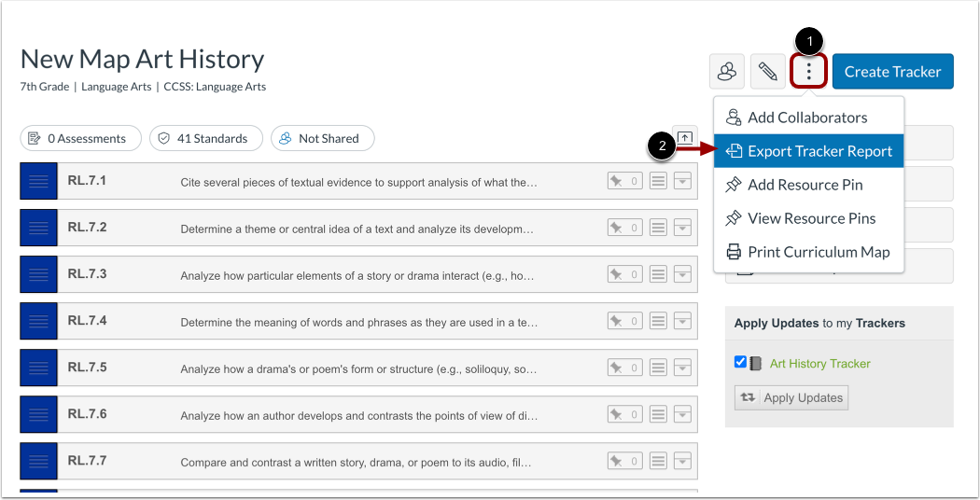Click the lines details icon on RL.7.6
This screenshot has width=980, height=500.
pos(658,414)
